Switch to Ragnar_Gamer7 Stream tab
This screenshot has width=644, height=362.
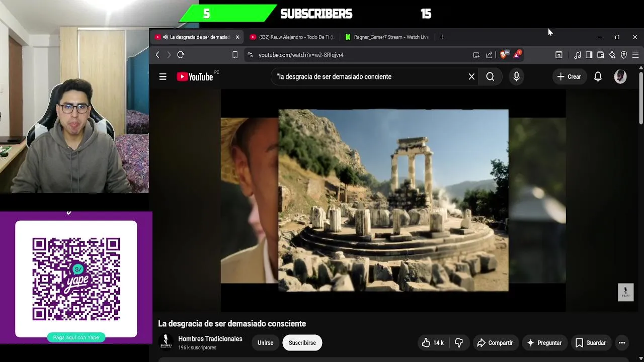click(x=386, y=37)
